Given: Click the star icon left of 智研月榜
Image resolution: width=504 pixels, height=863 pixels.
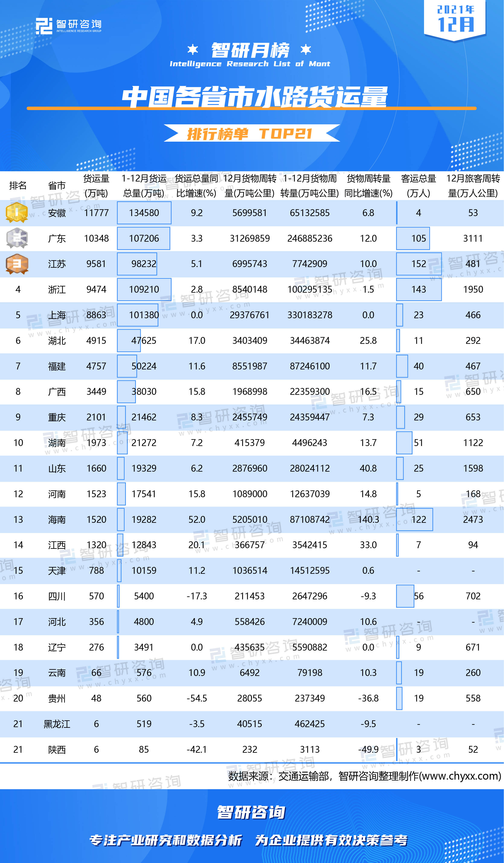Looking at the screenshot, I should pos(193,50).
